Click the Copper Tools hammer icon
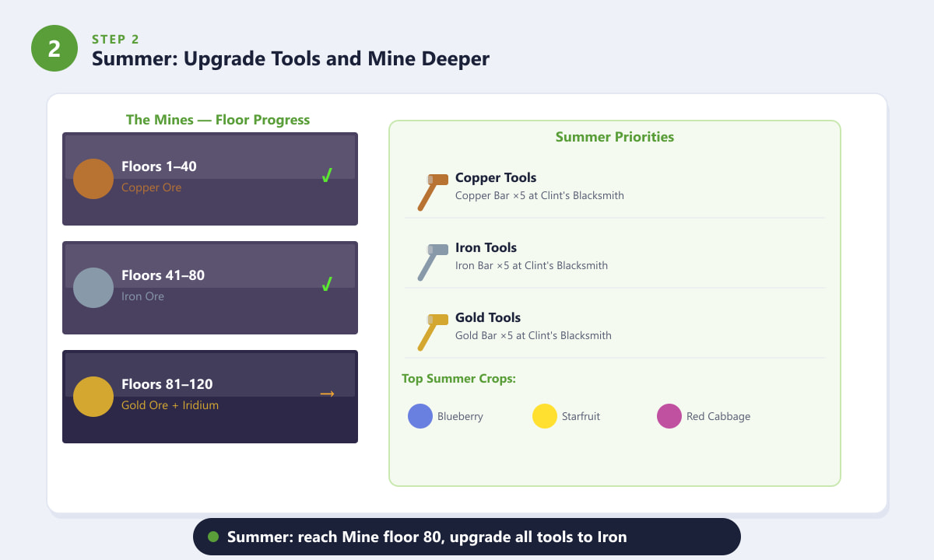This screenshot has height=560, width=934. point(432,191)
